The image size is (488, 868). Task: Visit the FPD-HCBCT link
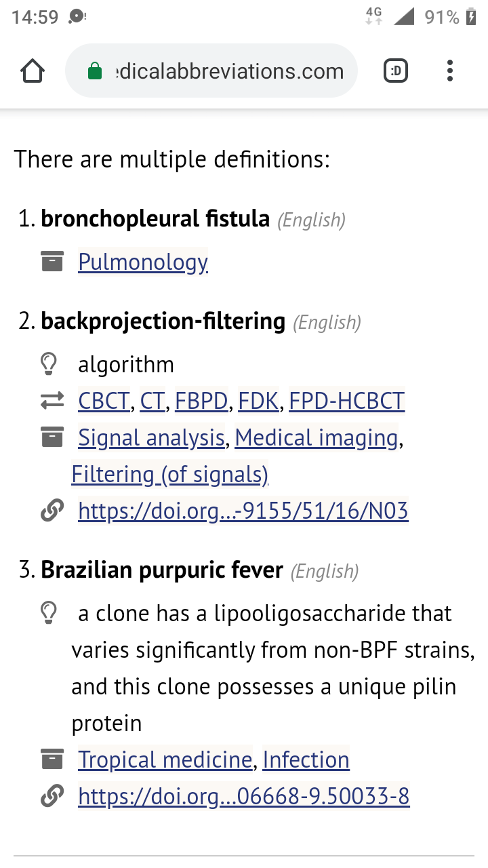(347, 401)
